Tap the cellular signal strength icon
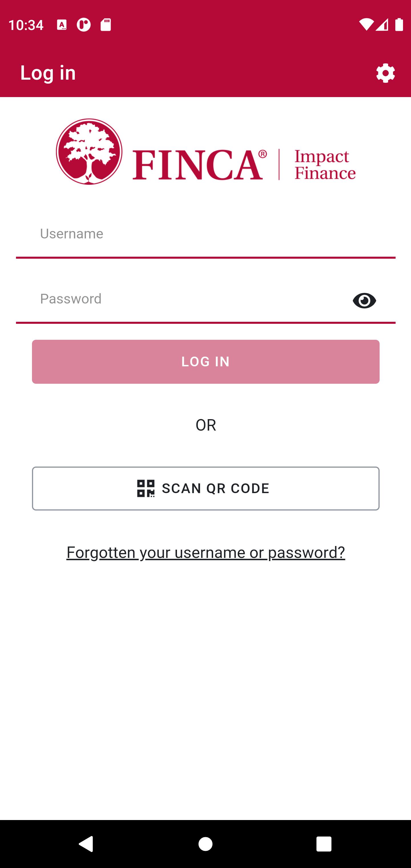This screenshot has height=868, width=411. click(x=382, y=25)
